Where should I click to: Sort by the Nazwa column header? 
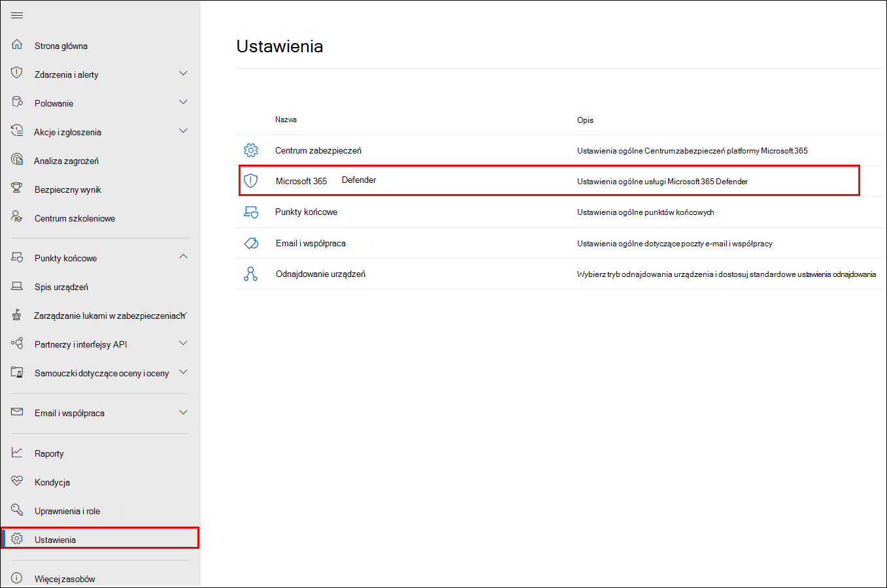[286, 120]
